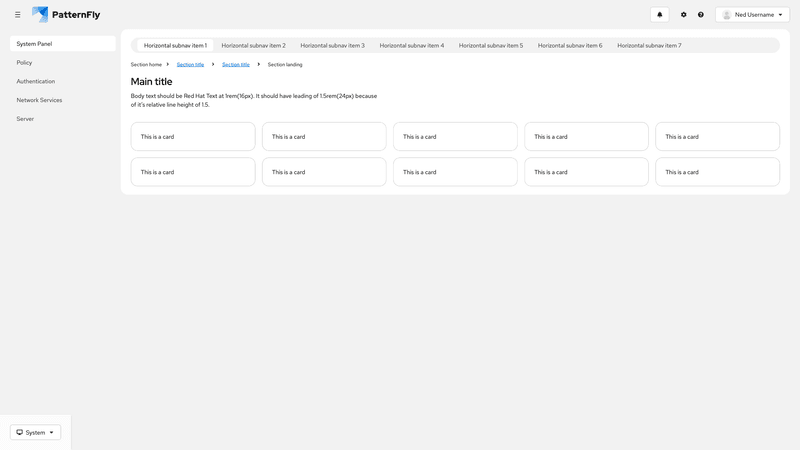Select System Panel in sidebar
Screen dimensions: 800x450
62,44
